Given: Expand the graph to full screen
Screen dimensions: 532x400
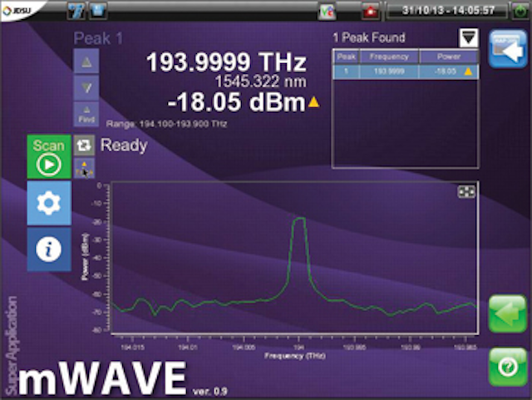Looking at the screenshot, I should (x=466, y=192).
